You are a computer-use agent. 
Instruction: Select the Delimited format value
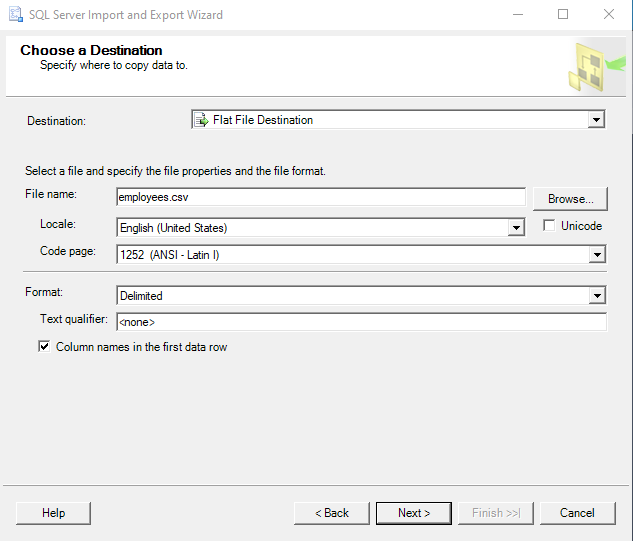point(141,296)
